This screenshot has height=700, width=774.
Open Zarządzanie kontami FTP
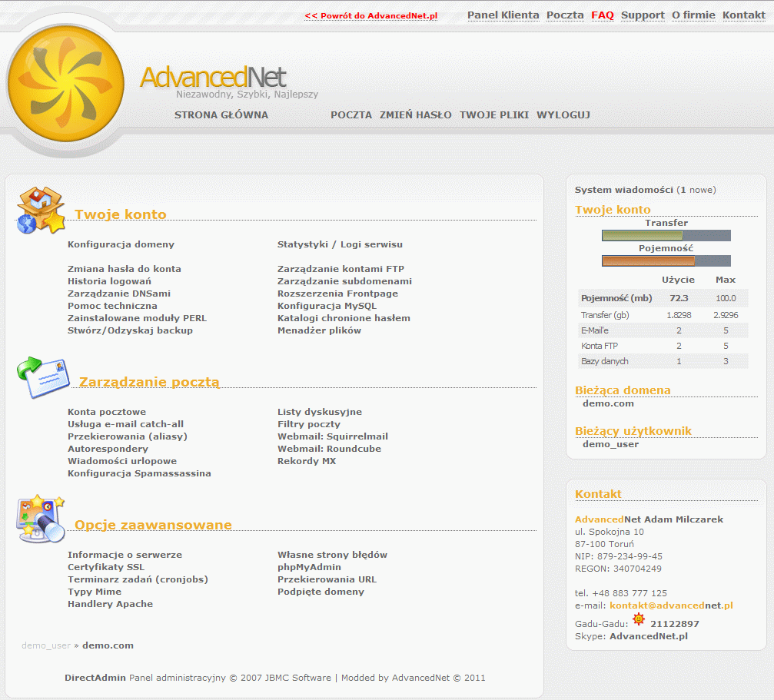(340, 269)
